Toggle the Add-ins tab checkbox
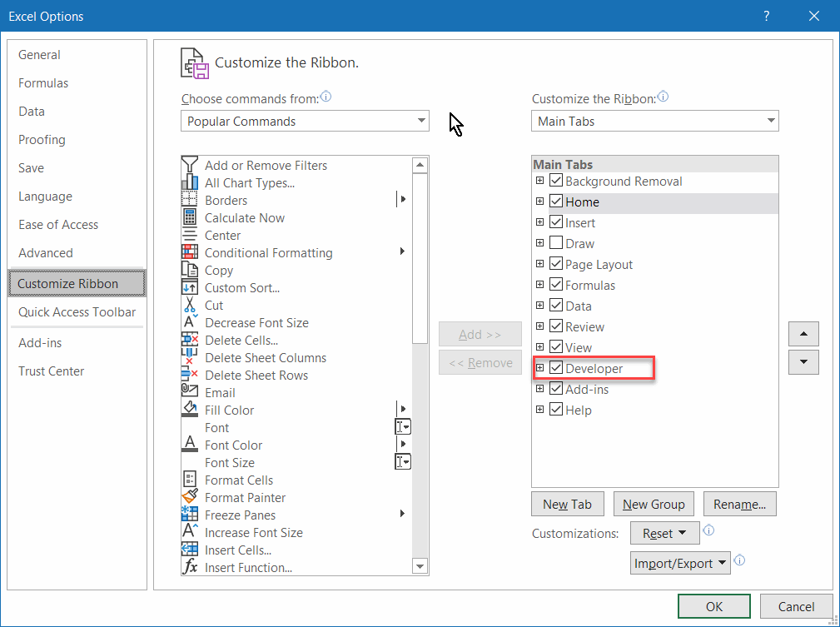The height and width of the screenshot is (627, 840). tap(556, 389)
